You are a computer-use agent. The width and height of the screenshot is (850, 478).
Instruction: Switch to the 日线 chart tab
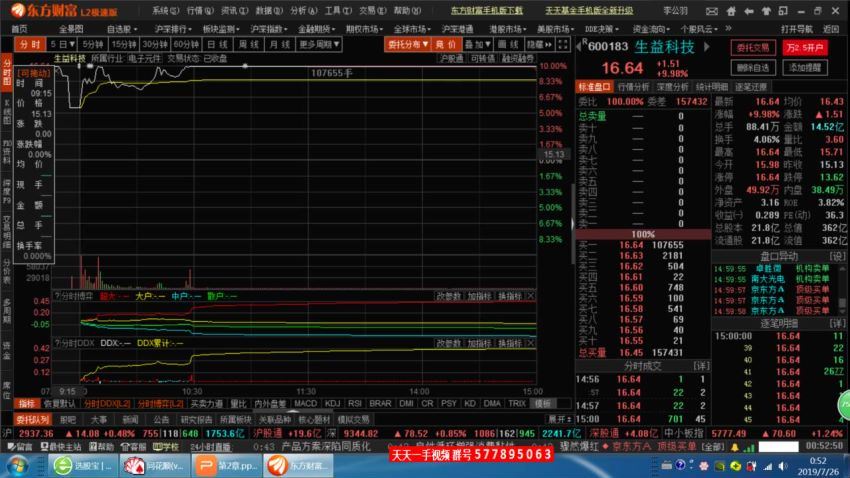click(x=218, y=44)
